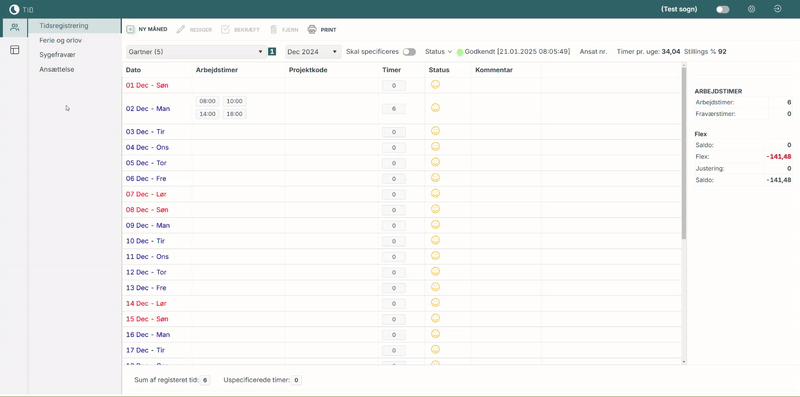The width and height of the screenshot is (800, 397).
Task: Click the 10:00 end time field
Action: pos(234,101)
